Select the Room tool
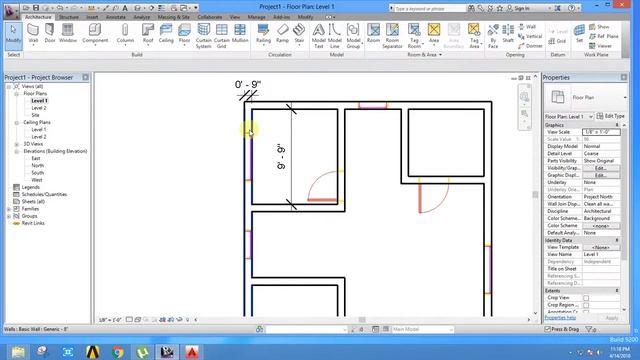640x360 pixels. point(373,34)
